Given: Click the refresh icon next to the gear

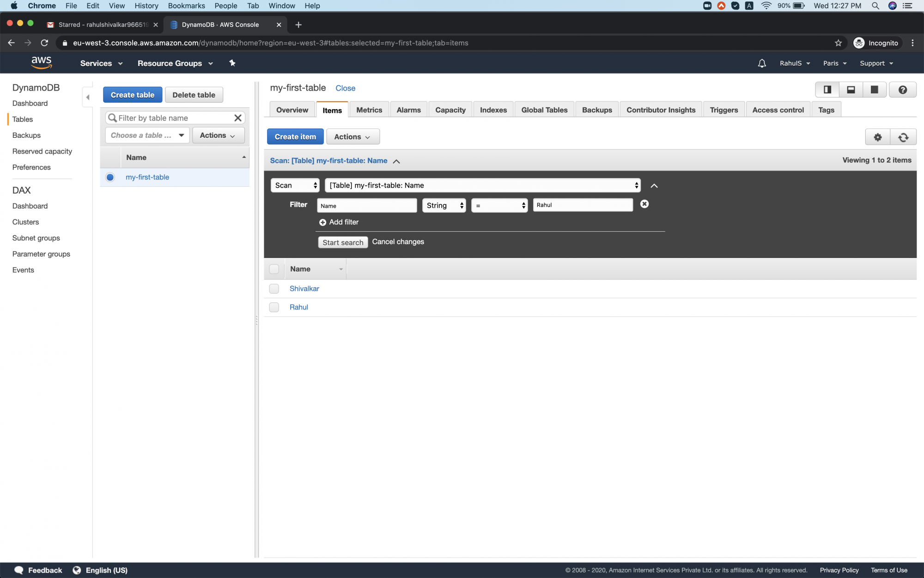Looking at the screenshot, I should [x=903, y=137].
